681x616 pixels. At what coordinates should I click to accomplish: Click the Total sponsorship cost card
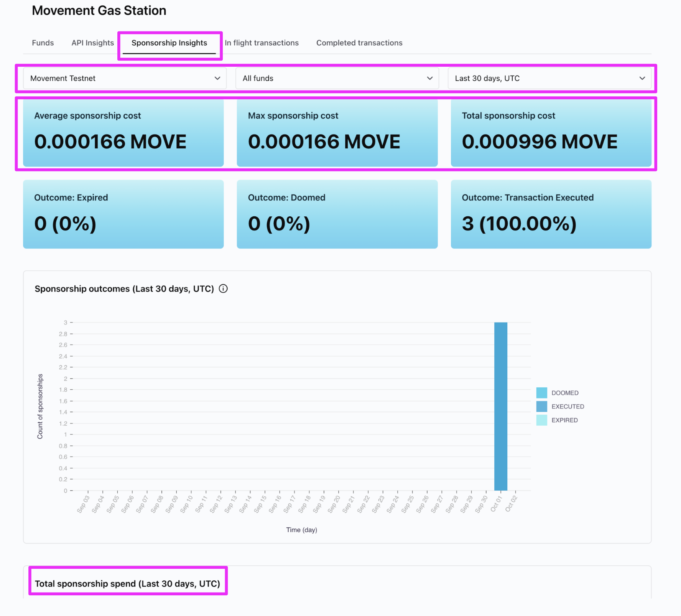(x=551, y=133)
